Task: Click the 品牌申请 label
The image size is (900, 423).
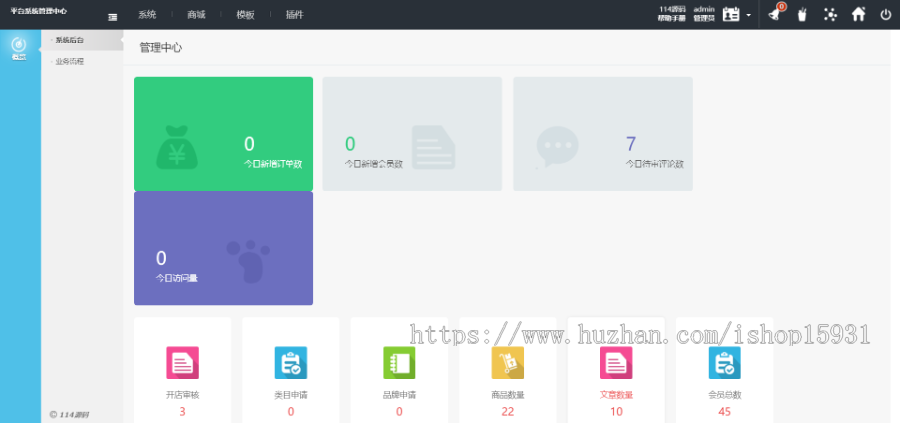Action: (x=399, y=395)
